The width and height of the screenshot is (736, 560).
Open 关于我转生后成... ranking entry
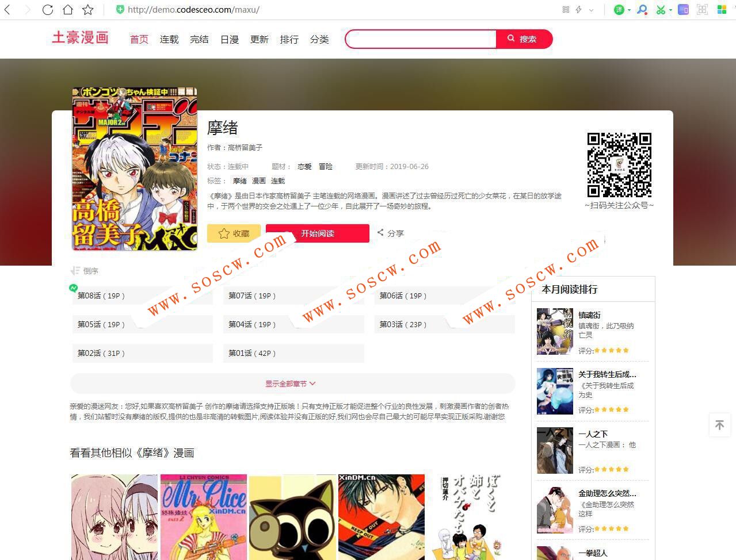tap(607, 374)
